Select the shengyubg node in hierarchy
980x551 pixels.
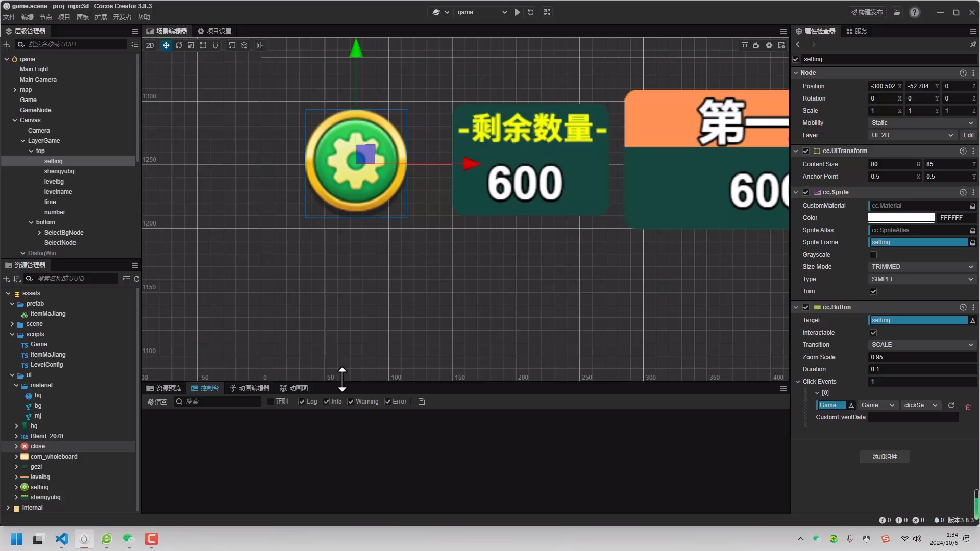(x=59, y=171)
